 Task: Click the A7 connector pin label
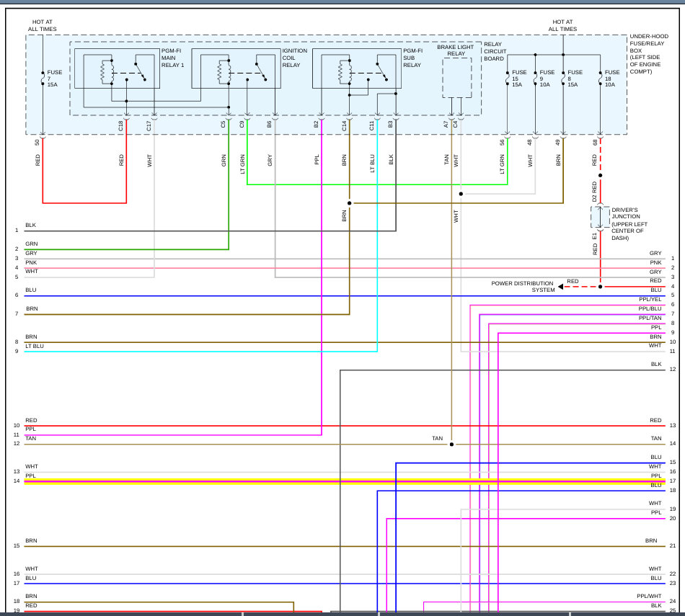tap(446, 125)
